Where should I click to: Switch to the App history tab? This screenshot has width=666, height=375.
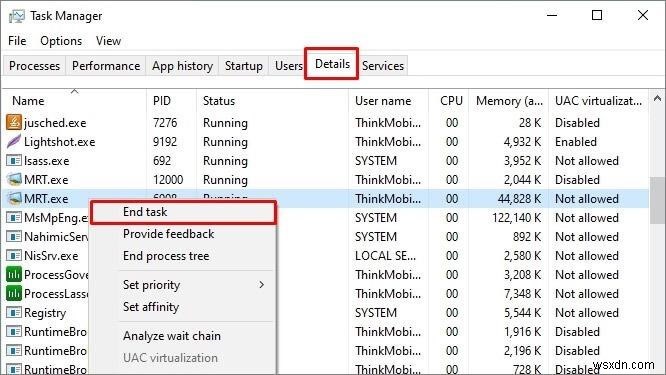pos(182,66)
